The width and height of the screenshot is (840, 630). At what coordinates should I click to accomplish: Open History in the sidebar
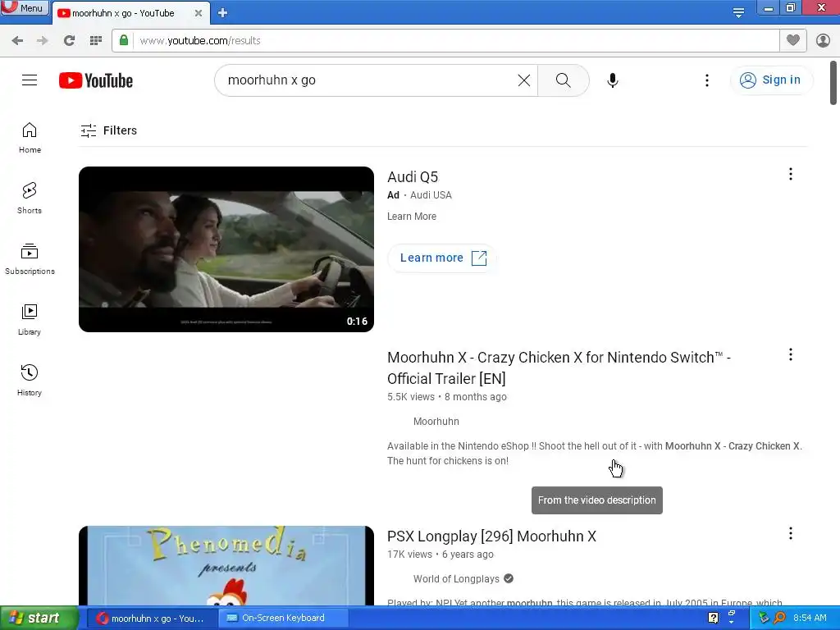click(x=30, y=381)
